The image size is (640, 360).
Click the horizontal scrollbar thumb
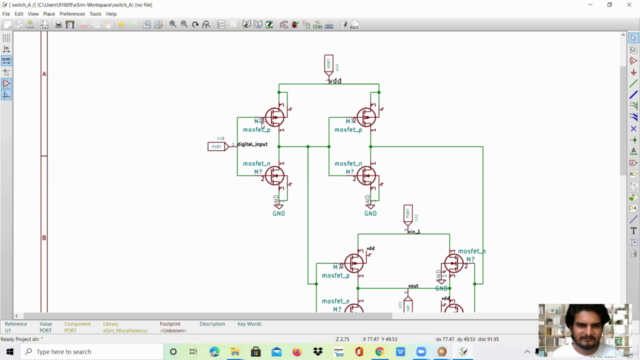208,316
